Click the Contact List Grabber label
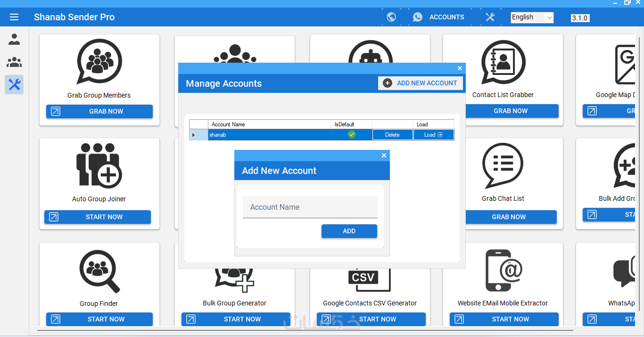This screenshot has height=337, width=644. (x=503, y=95)
